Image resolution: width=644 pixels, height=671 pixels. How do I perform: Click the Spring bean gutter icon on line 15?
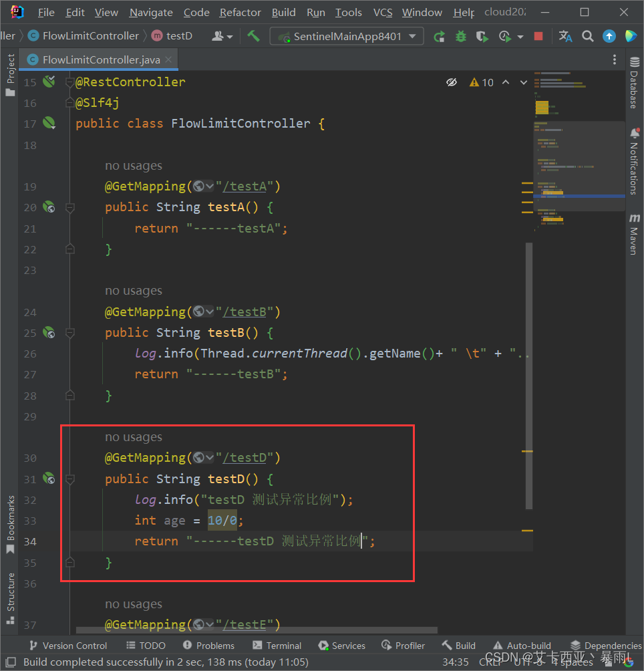coord(49,82)
